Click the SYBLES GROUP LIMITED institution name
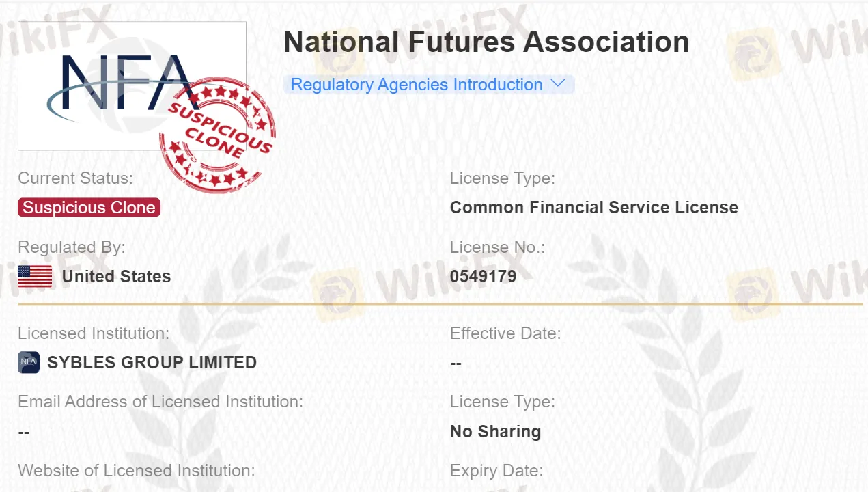 pyautogui.click(x=152, y=362)
